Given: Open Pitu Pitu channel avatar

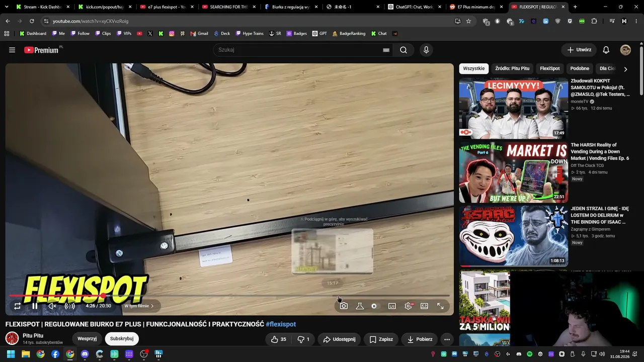Looking at the screenshot, I should tap(12, 338).
